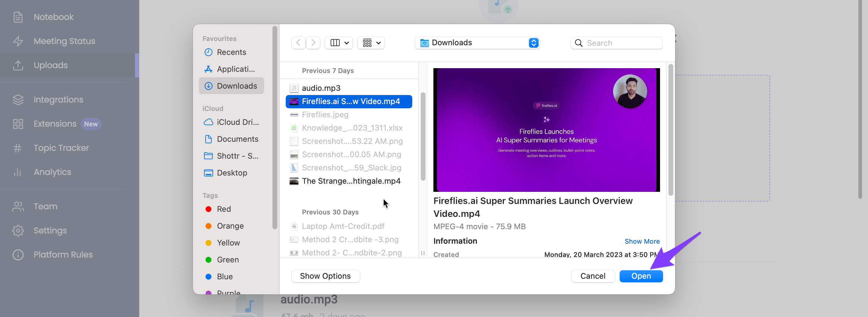Click the Settings gear icon
Image resolution: width=868 pixels, height=317 pixels.
click(x=18, y=230)
